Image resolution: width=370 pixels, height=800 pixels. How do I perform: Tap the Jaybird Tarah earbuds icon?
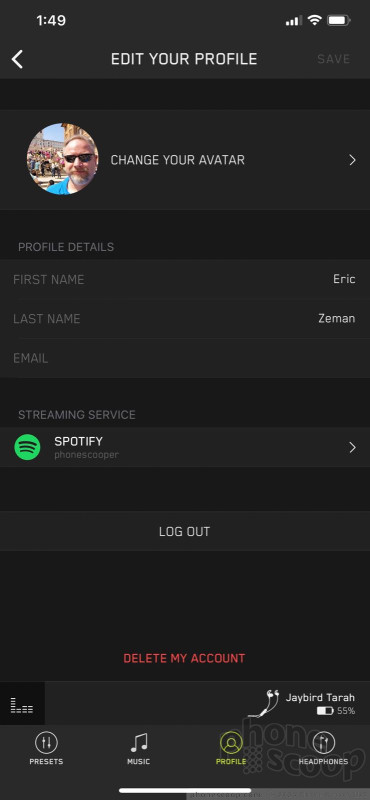[264, 704]
